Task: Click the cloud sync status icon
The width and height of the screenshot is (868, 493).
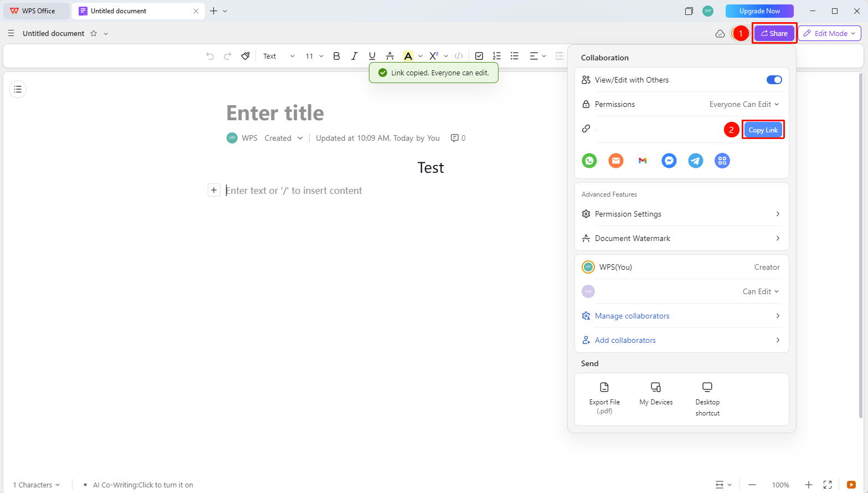Action: click(720, 33)
